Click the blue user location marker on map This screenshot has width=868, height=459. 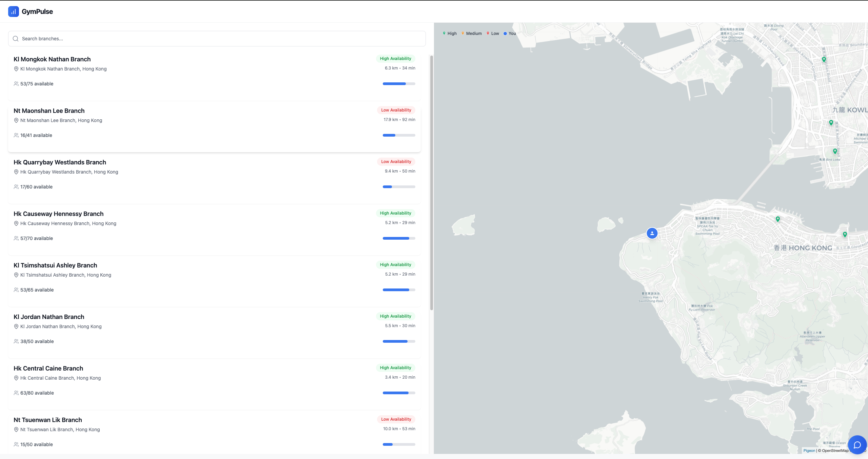click(x=652, y=233)
